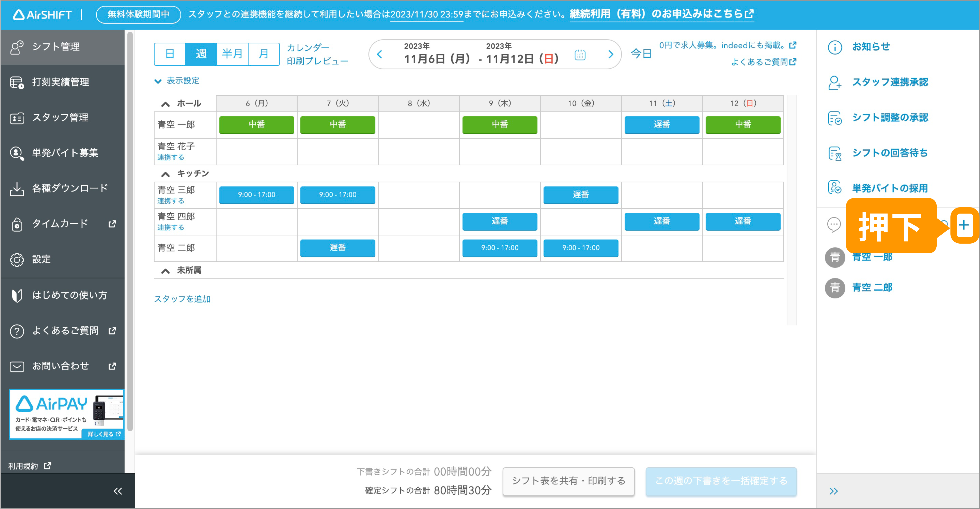Click left sidebar scrollbar
The image size is (980, 509).
pyautogui.click(x=130, y=232)
